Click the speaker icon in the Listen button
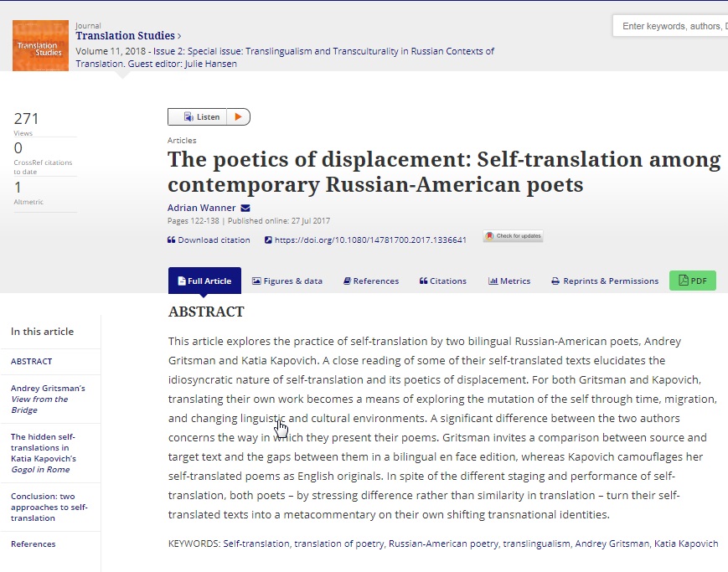Image resolution: width=728 pixels, height=572 pixels. point(188,116)
